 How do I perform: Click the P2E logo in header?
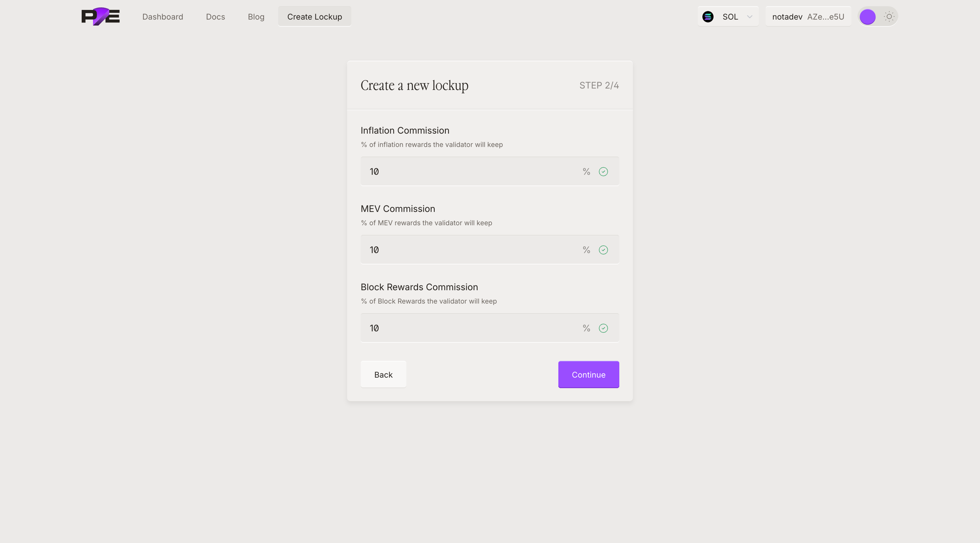click(100, 17)
